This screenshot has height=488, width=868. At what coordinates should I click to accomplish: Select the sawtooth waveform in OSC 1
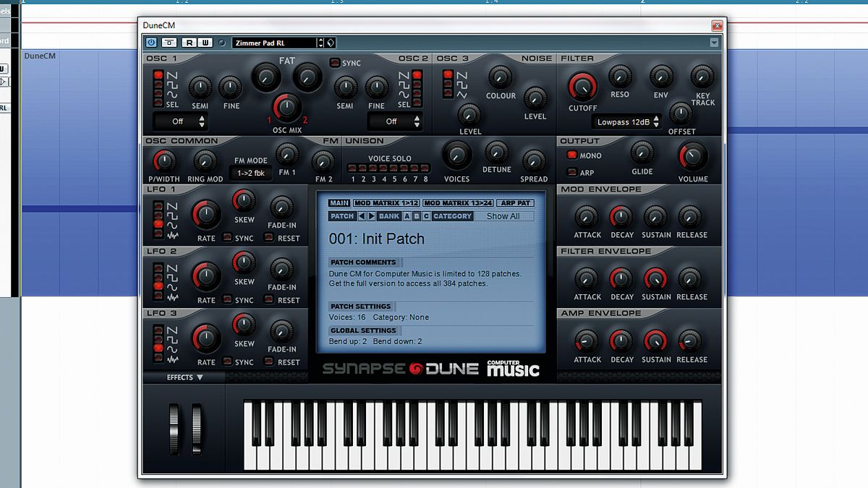coord(157,74)
